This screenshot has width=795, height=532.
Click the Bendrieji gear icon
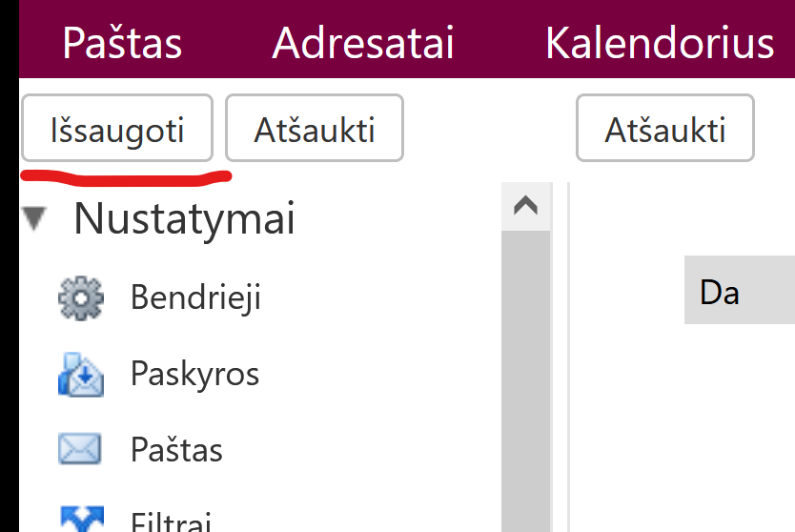[x=80, y=297]
